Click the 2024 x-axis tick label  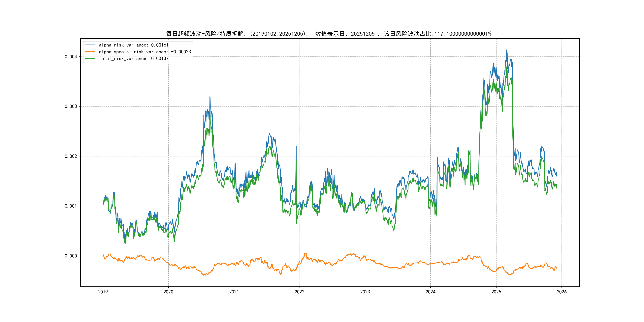click(x=431, y=292)
